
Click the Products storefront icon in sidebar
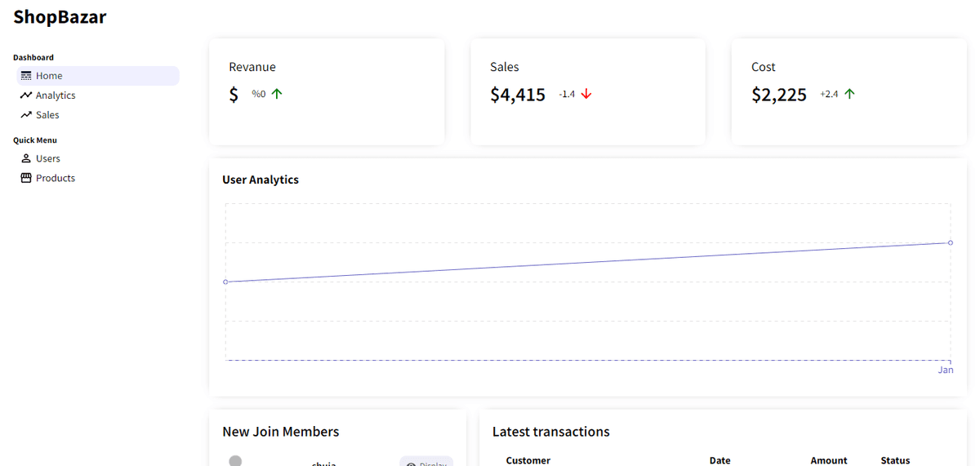[26, 178]
